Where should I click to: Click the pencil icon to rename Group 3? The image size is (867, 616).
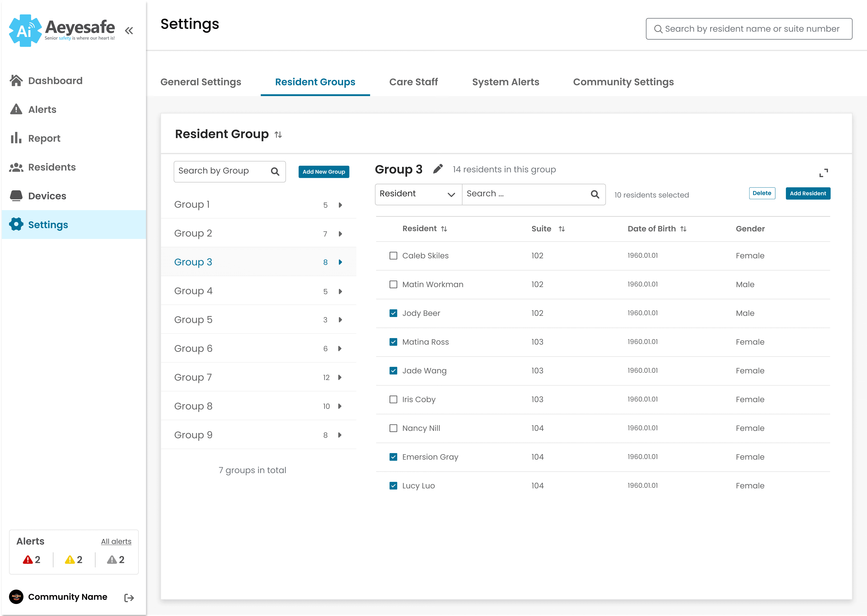click(438, 169)
